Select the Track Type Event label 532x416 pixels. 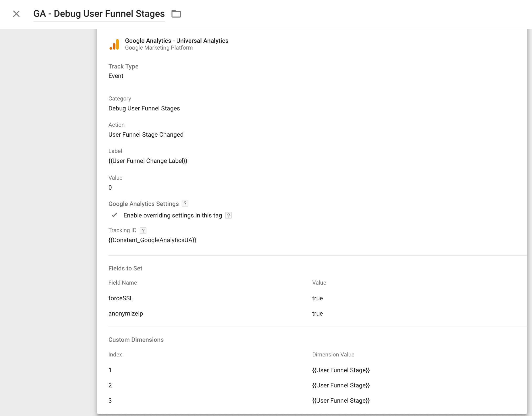pos(116,76)
